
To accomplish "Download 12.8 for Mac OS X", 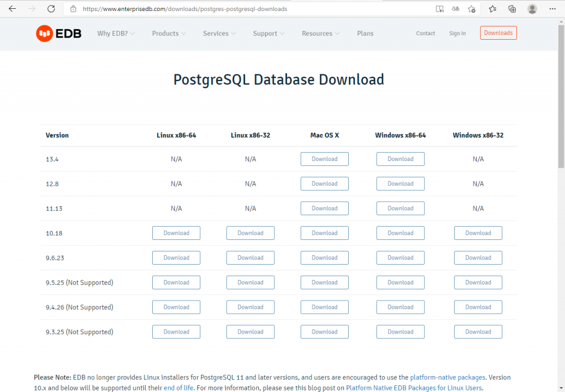I will (x=324, y=184).
